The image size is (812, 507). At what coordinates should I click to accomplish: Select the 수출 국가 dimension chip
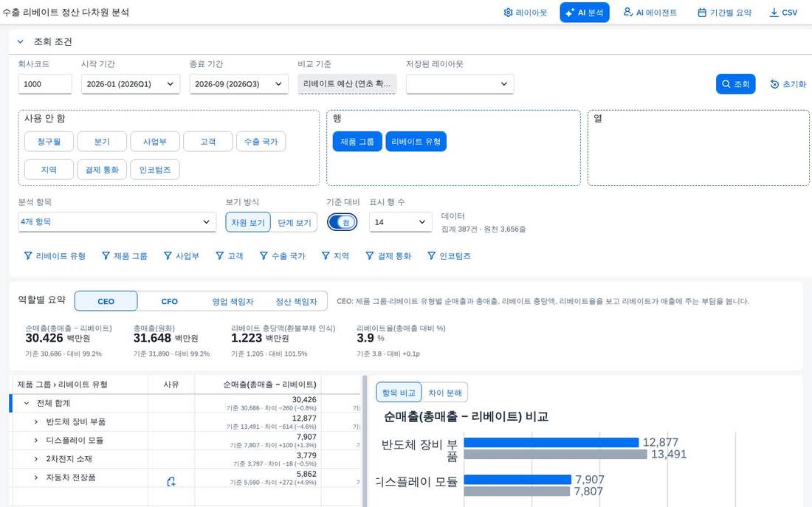[261, 142]
